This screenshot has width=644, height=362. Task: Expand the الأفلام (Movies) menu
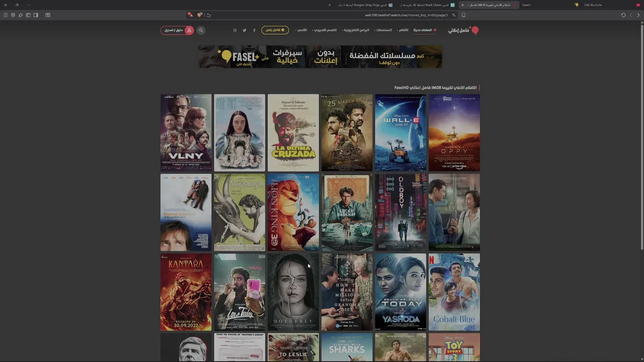403,30
